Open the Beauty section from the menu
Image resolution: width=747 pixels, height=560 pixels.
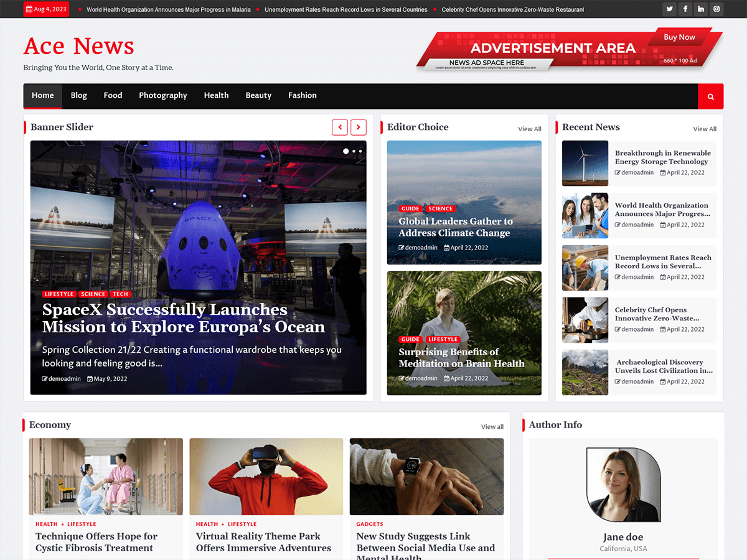(258, 96)
